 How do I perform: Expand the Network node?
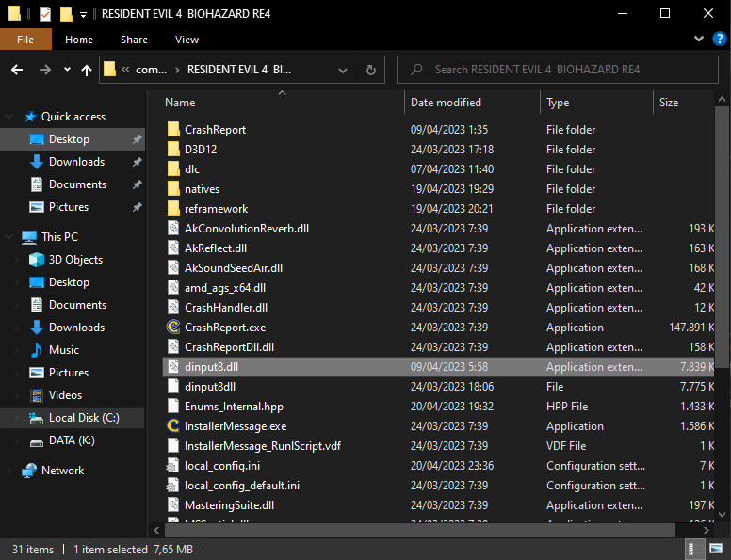click(x=9, y=471)
